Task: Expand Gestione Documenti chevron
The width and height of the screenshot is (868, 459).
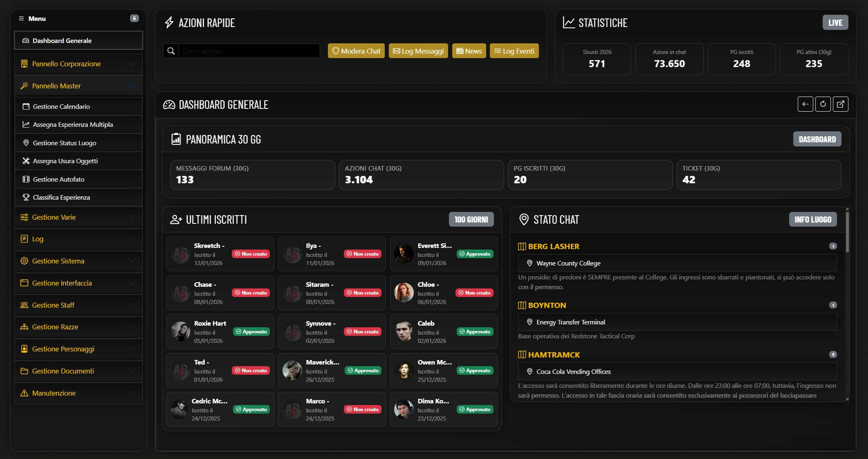Action: pyautogui.click(x=132, y=371)
